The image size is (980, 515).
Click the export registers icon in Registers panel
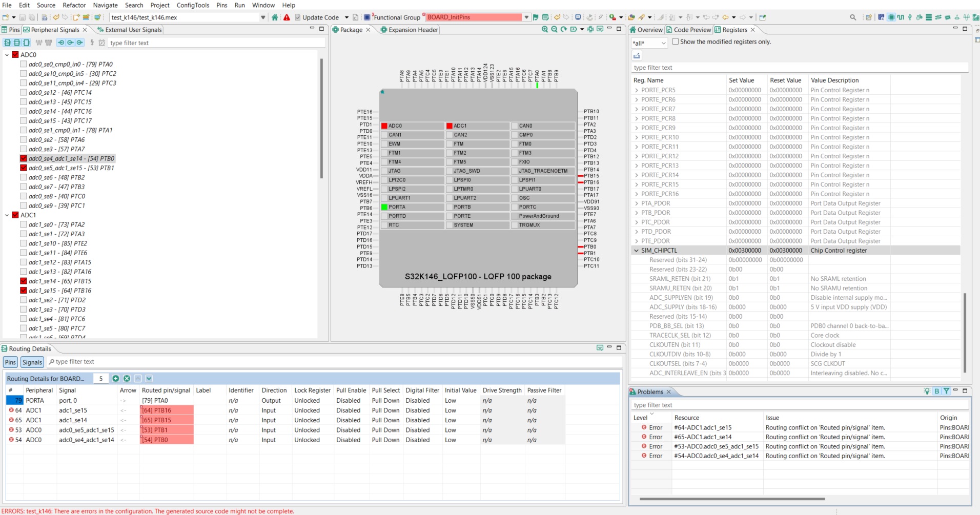637,55
